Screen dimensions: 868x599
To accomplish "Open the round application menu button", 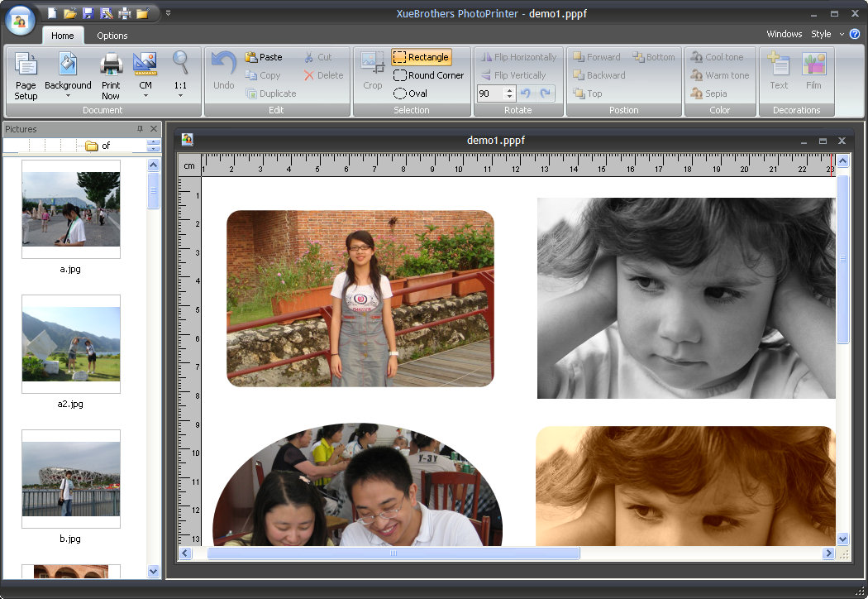I will (21, 21).
